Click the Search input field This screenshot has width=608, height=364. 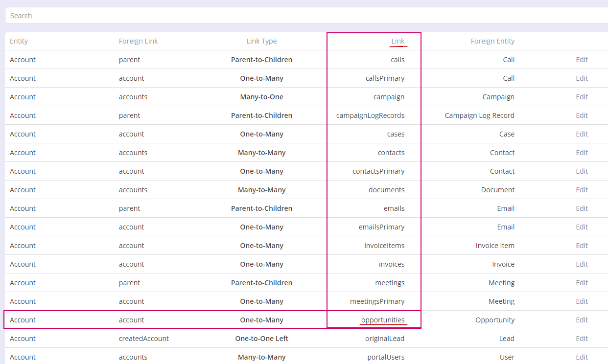[304, 16]
